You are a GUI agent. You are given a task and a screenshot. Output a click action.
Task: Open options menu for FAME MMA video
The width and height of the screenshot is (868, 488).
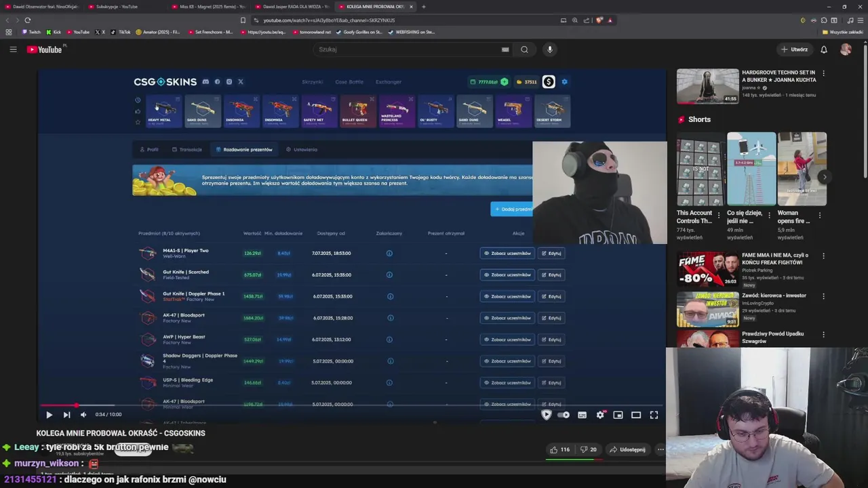point(823,256)
